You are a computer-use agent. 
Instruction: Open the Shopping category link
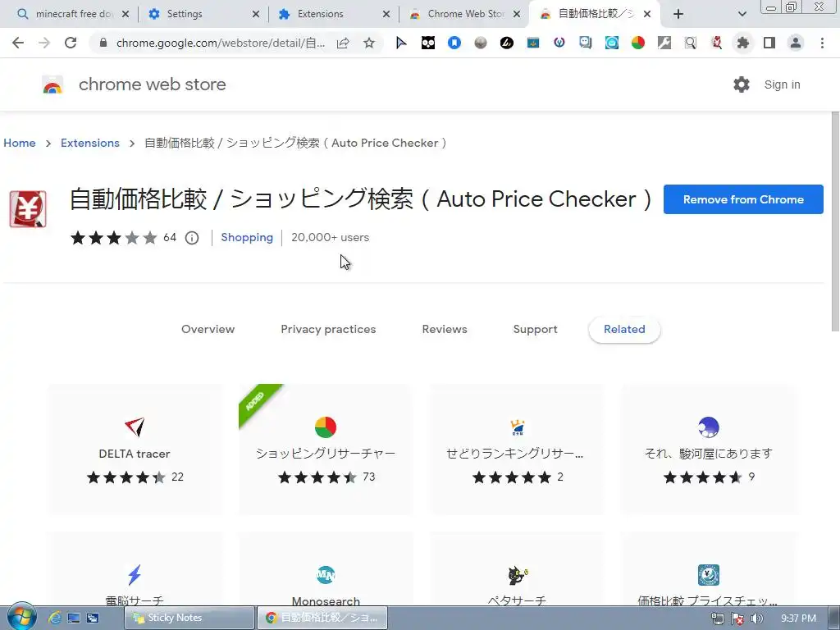247,237
